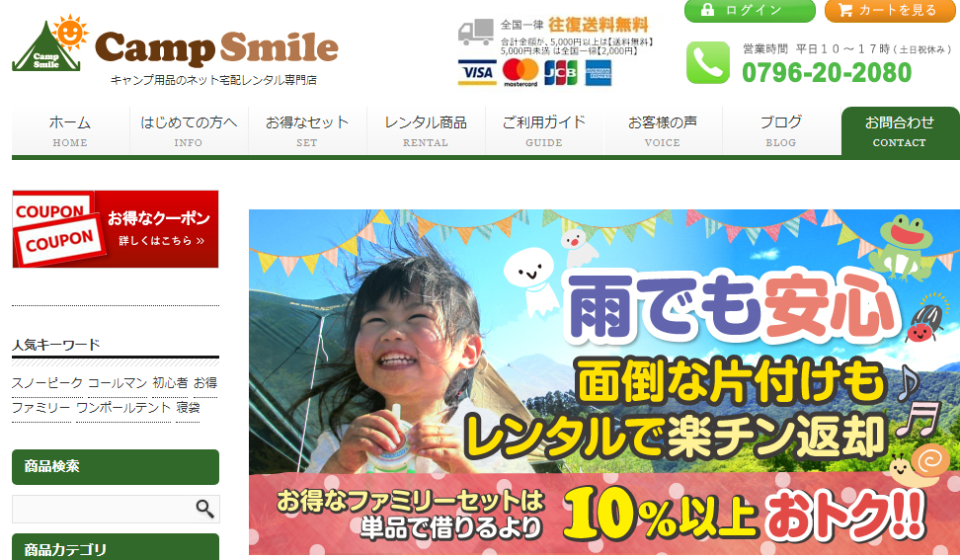Open the はじめての方へ INFO menu
This screenshot has height=560, width=960.
(x=189, y=130)
